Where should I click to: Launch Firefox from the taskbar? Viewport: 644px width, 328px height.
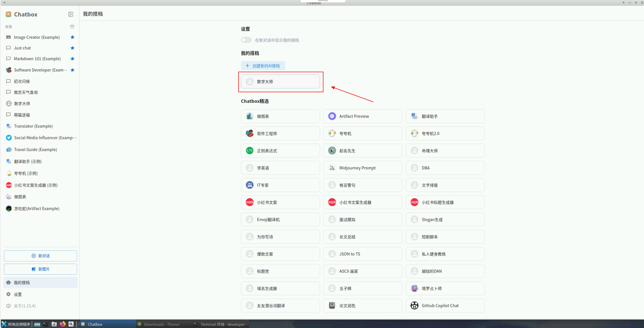(62, 324)
